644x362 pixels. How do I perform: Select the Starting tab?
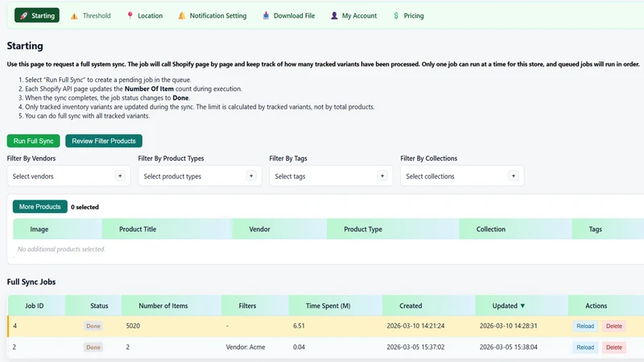tap(37, 15)
